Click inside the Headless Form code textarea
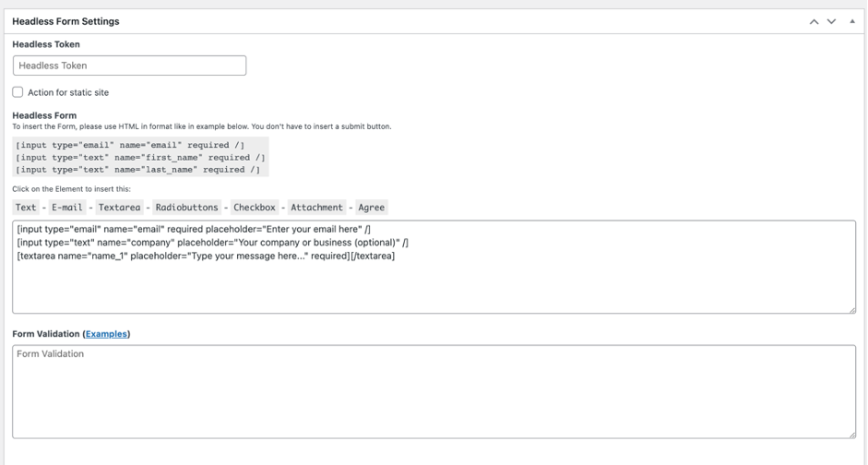 pyautogui.click(x=434, y=267)
